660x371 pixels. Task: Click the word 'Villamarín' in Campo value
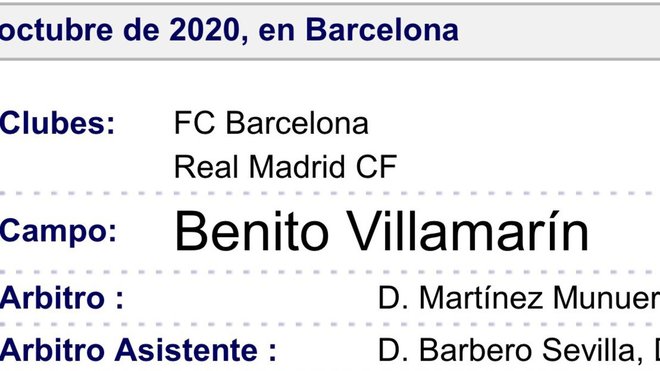468,232
